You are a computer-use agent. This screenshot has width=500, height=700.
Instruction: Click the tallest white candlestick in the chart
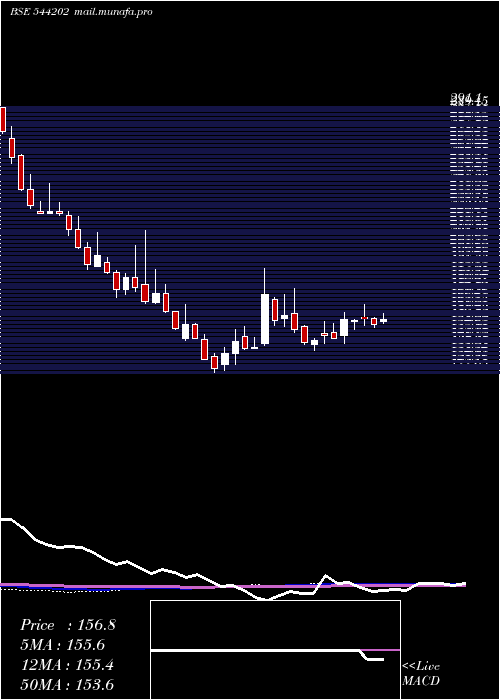coord(265,319)
